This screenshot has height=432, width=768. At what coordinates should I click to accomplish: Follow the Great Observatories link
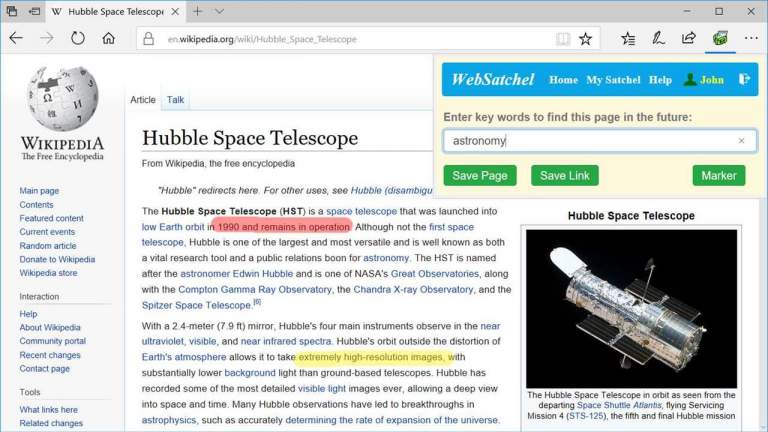(434, 274)
